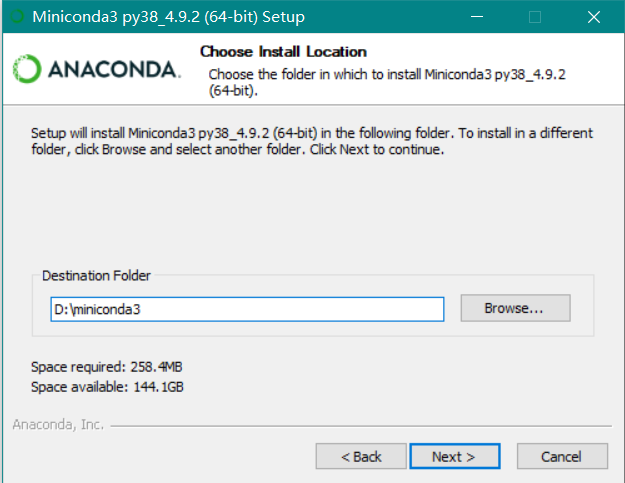
Task: Select the 'Space available: 144.1GB' text
Action: 107,387
